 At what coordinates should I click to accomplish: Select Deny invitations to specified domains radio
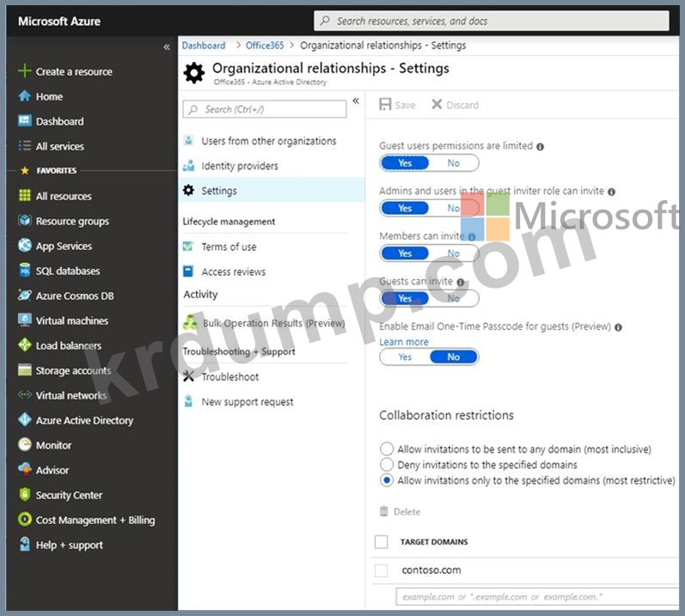coord(386,464)
